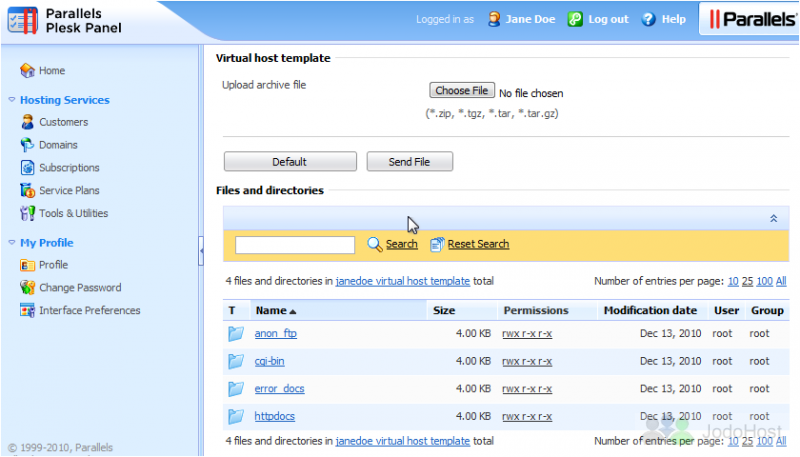Click the Domains globe icon

tap(27, 145)
